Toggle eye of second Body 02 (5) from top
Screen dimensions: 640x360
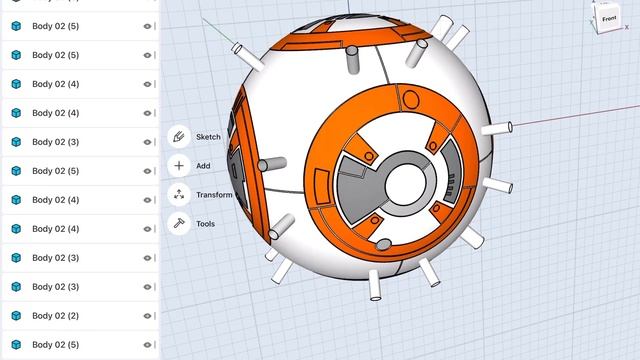tap(147, 55)
